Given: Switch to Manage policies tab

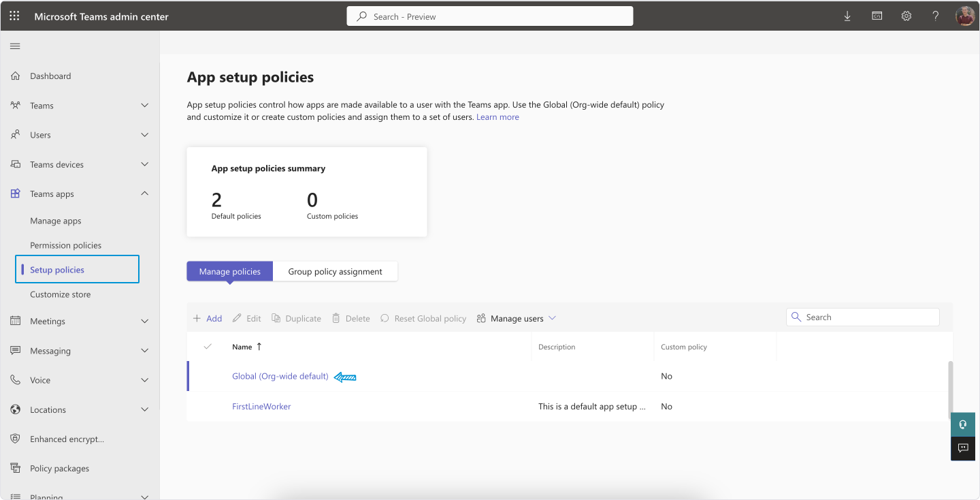Looking at the screenshot, I should click(230, 271).
